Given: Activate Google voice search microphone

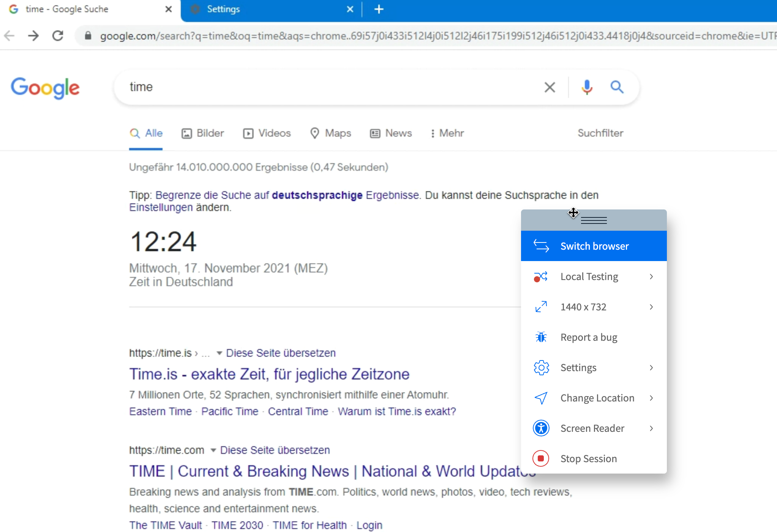Looking at the screenshot, I should click(x=587, y=87).
